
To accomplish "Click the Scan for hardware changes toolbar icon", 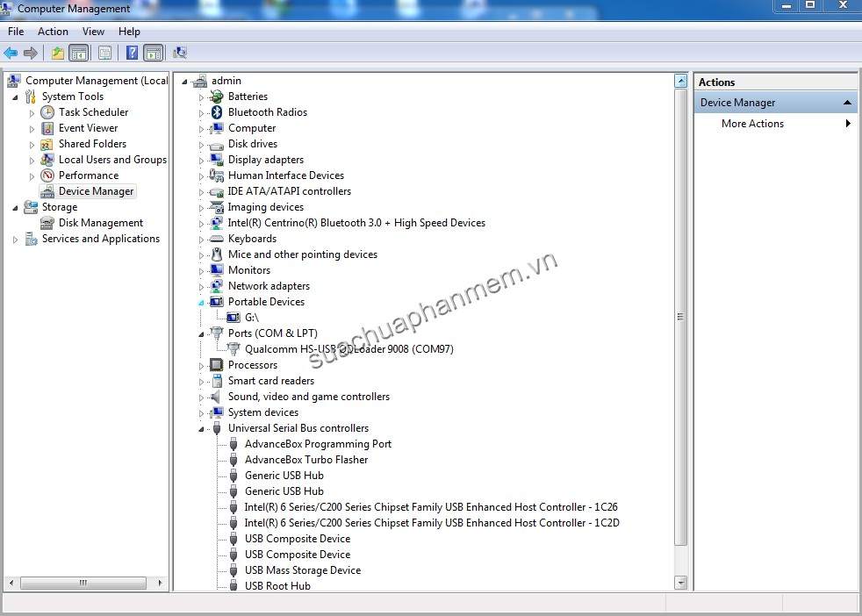I will coord(180,53).
